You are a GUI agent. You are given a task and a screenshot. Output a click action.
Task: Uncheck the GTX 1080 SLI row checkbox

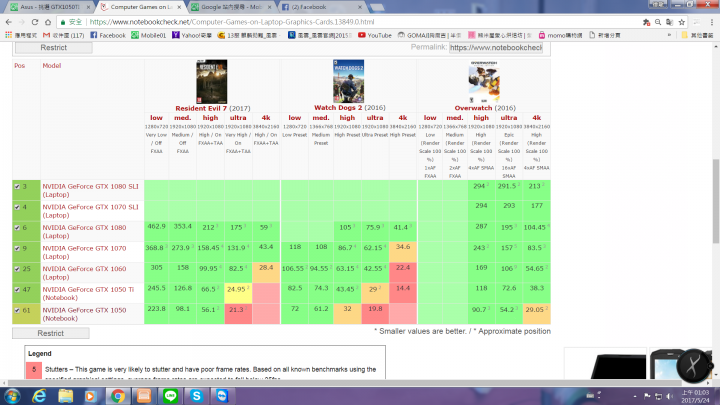17,186
